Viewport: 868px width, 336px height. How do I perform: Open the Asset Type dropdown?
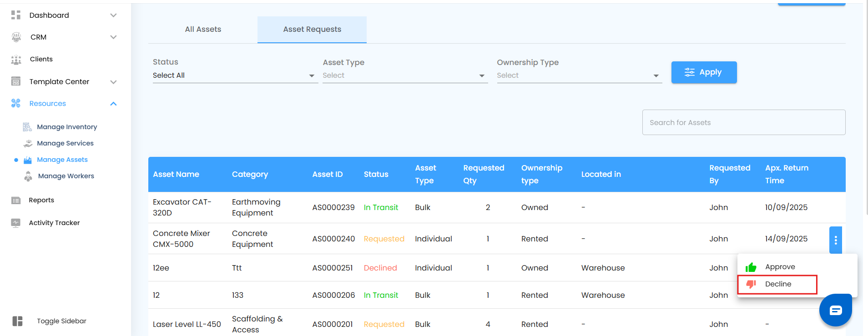pyautogui.click(x=404, y=75)
